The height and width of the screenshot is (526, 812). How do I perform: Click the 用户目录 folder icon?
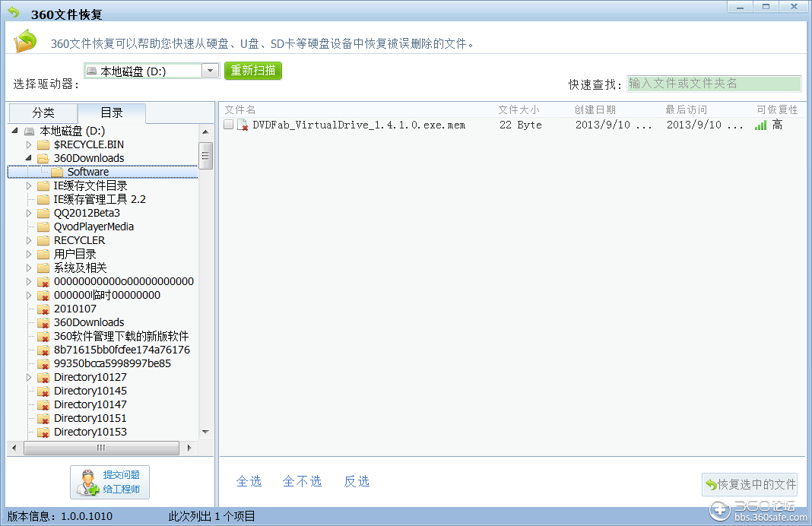(43, 254)
